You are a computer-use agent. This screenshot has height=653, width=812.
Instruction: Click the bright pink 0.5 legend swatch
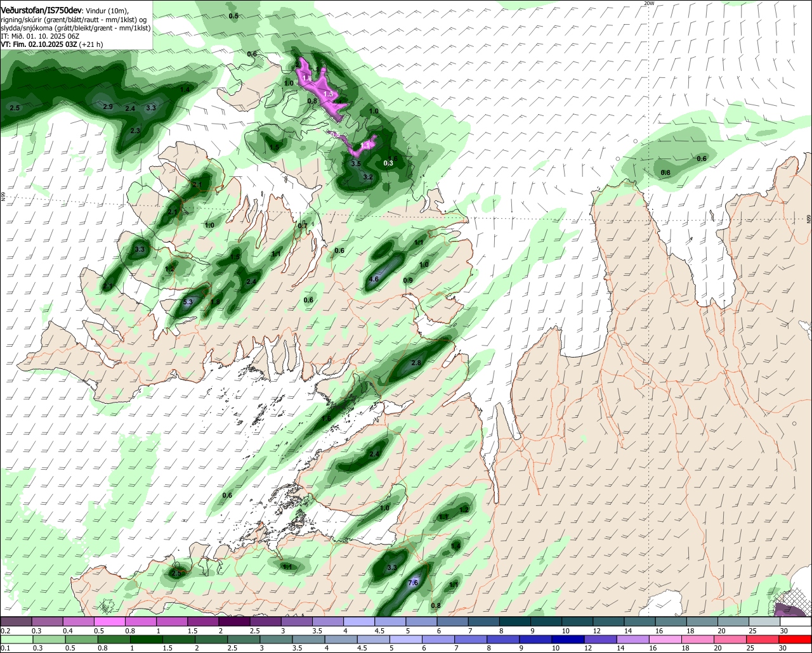coord(109,622)
